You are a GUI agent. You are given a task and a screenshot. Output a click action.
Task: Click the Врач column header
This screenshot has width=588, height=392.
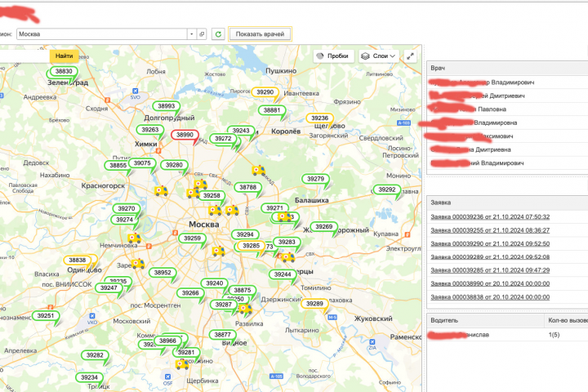(507, 69)
